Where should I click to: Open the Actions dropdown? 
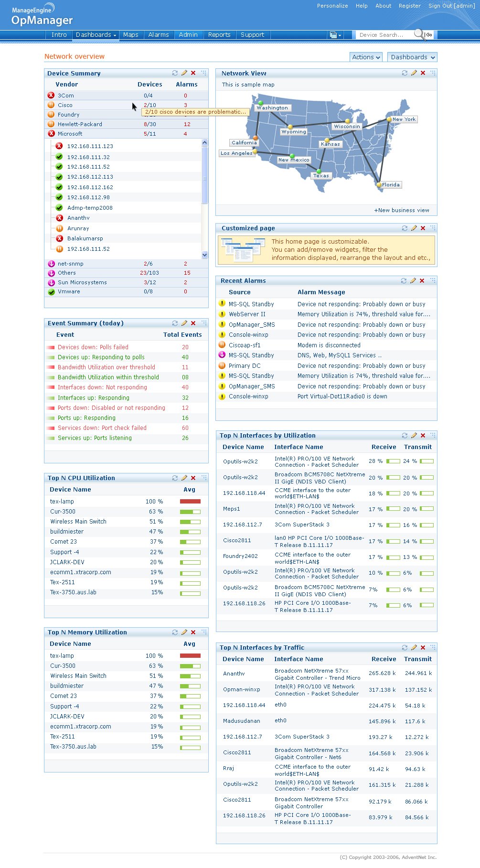[x=366, y=57]
